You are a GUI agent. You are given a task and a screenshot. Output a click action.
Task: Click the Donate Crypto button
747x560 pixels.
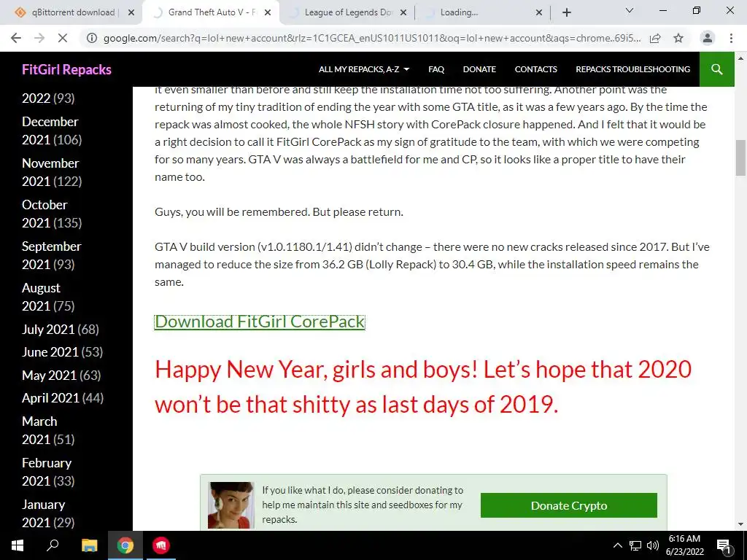click(569, 505)
